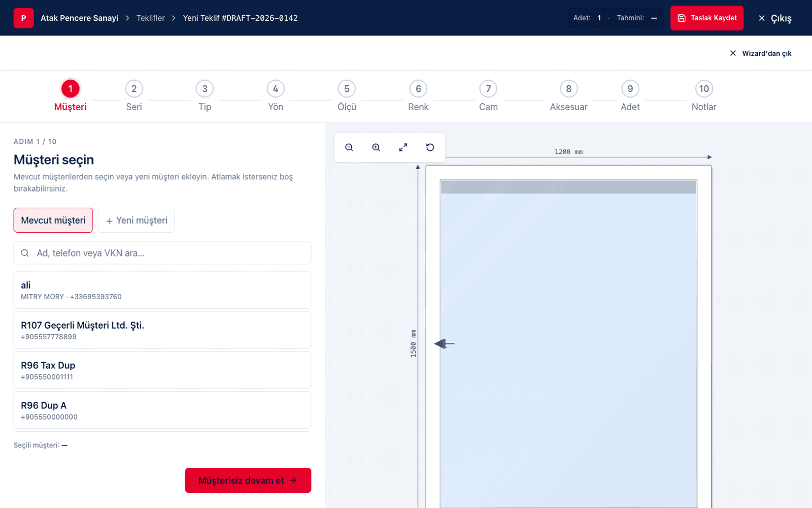The image size is (812, 508).
Task: Click the Tahmini estimate indicator
Action: pyautogui.click(x=637, y=18)
